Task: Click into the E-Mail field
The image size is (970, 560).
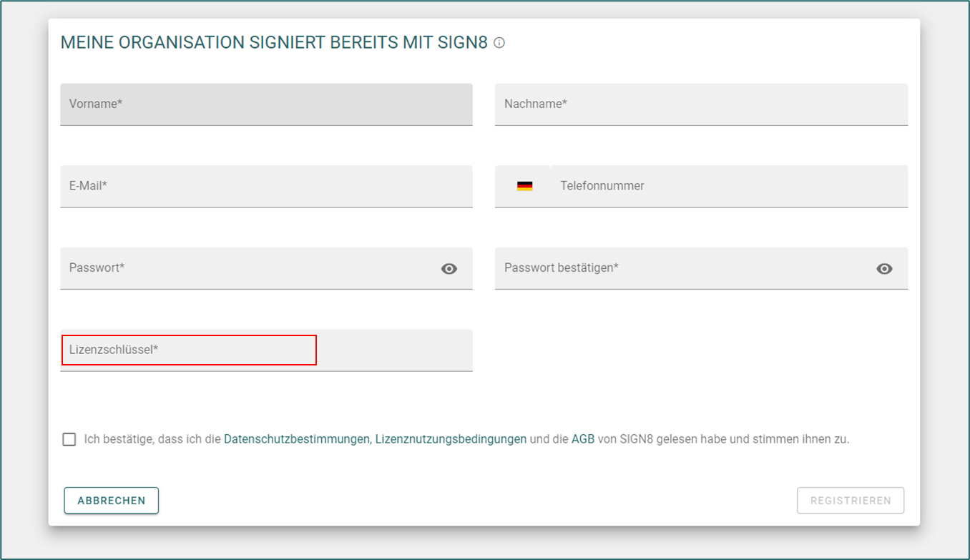Action: (266, 187)
